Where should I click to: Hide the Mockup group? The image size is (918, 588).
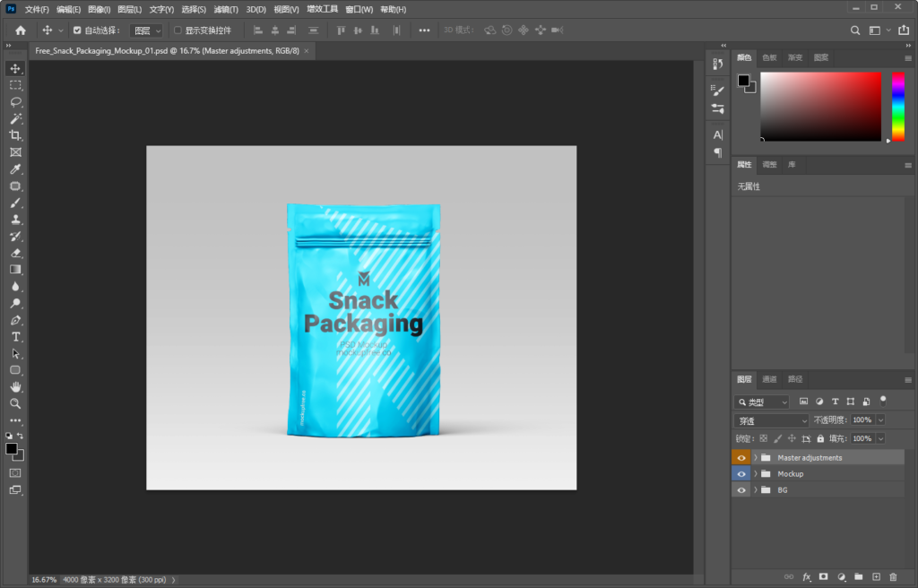[x=741, y=474]
